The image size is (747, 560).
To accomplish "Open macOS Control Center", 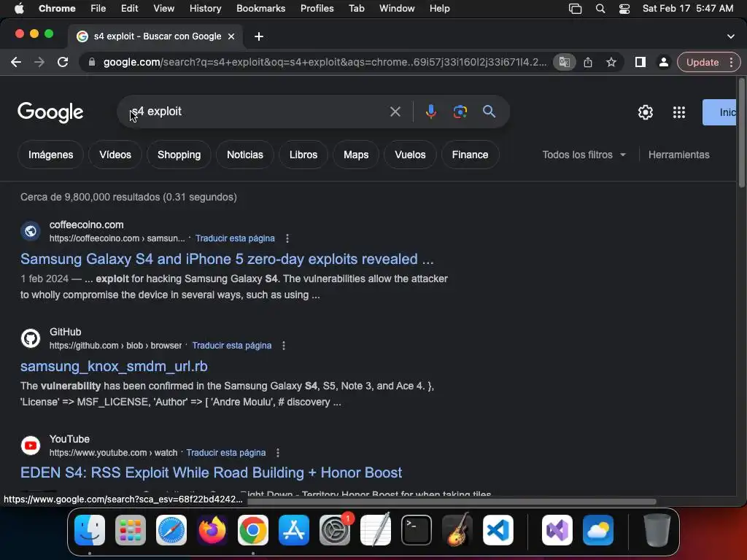I will pos(624,9).
